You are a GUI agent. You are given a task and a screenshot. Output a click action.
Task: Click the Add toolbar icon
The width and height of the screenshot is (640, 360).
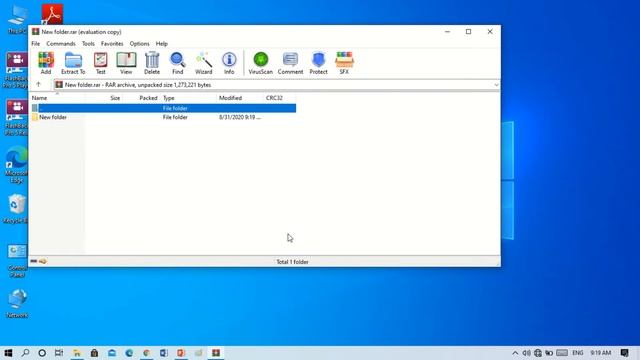[x=46, y=63]
